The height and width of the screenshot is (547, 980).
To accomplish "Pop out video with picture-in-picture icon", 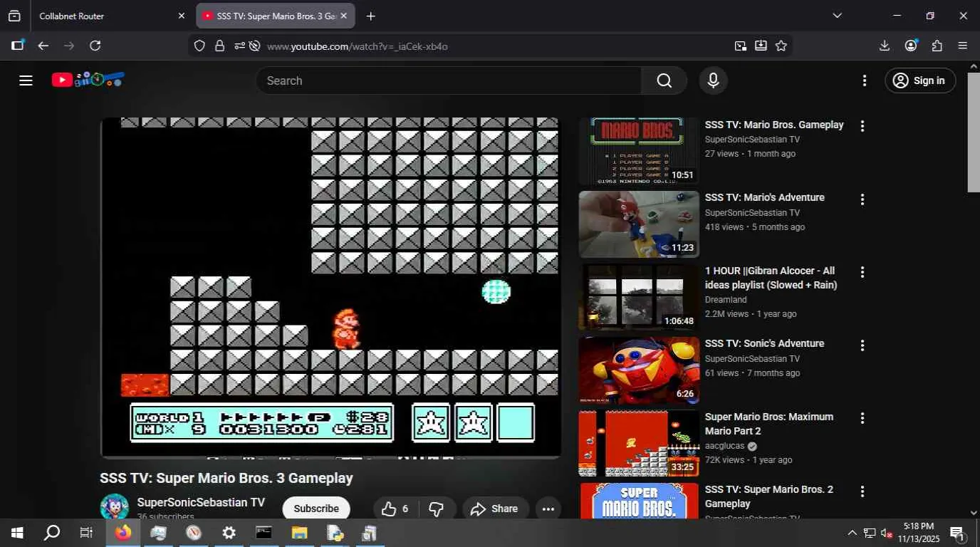I will [x=741, y=46].
